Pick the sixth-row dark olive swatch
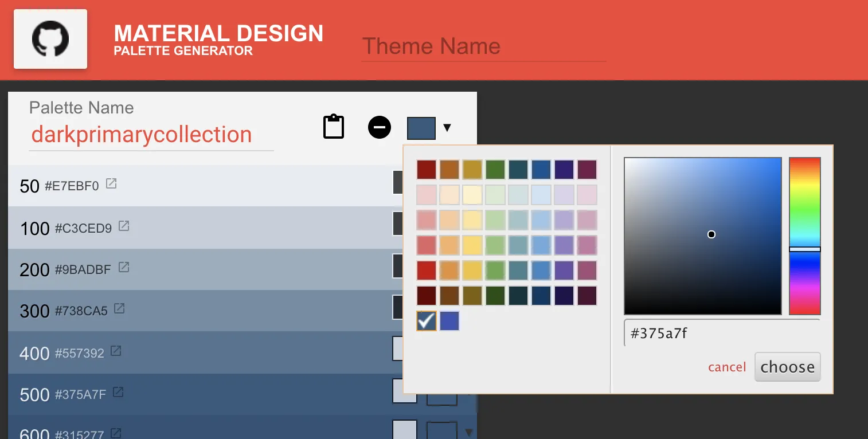Screen dimensions: 868x439 tap(472, 296)
